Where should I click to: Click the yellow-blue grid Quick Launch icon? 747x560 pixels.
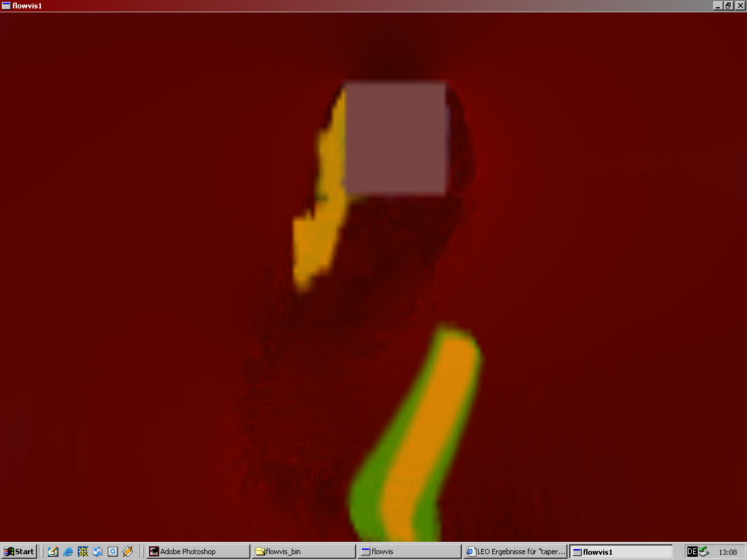pos(83,552)
